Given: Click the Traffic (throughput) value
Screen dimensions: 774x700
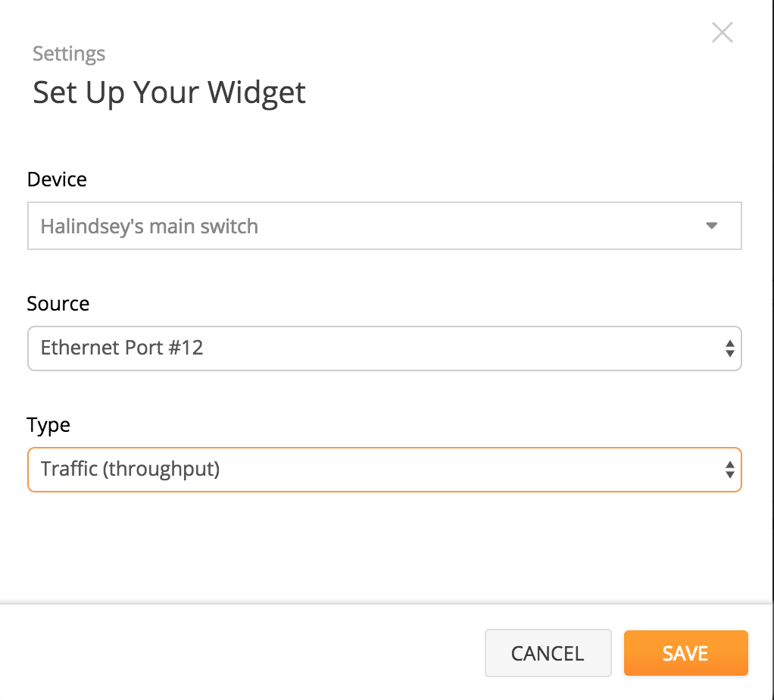Looking at the screenshot, I should (x=130, y=469).
